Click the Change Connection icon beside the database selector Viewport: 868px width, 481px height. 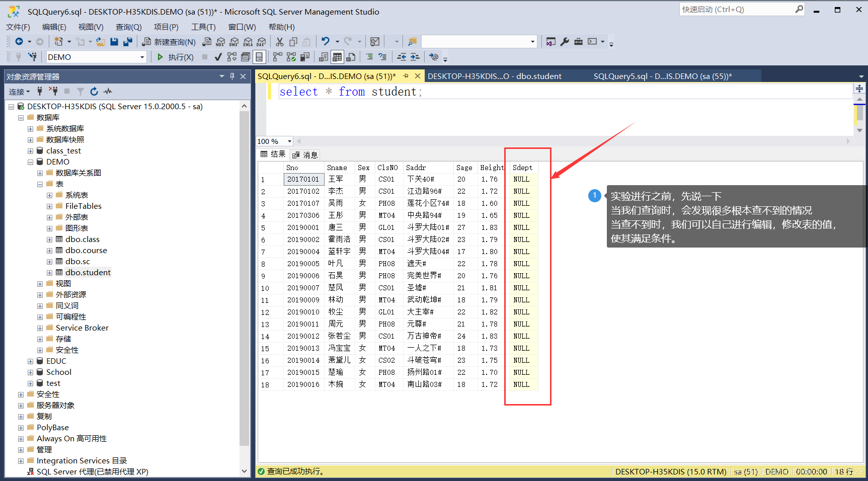pyautogui.click(x=32, y=57)
